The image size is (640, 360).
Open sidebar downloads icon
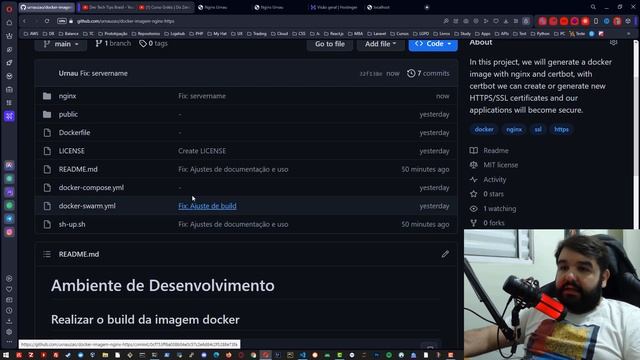coord(9,321)
